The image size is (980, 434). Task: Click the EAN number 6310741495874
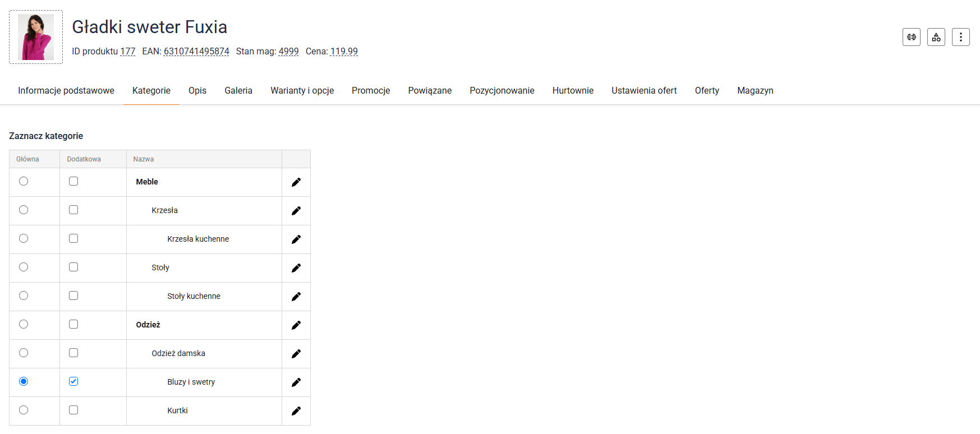[196, 51]
